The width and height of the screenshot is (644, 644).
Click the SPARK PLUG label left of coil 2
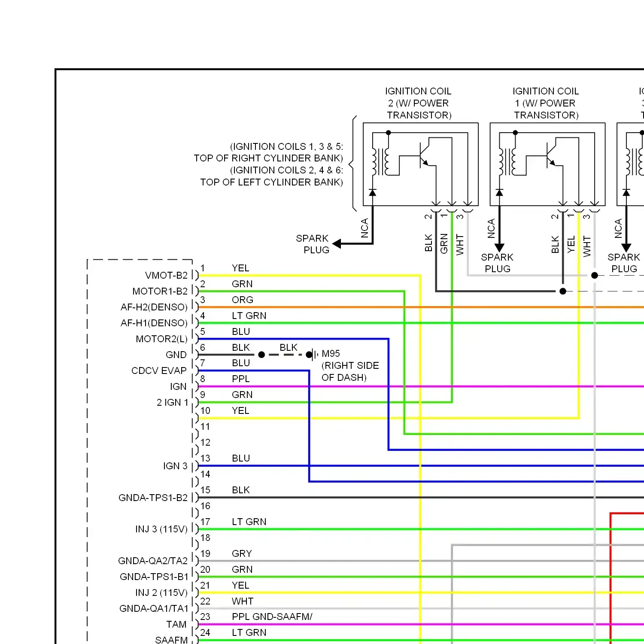[x=312, y=244]
